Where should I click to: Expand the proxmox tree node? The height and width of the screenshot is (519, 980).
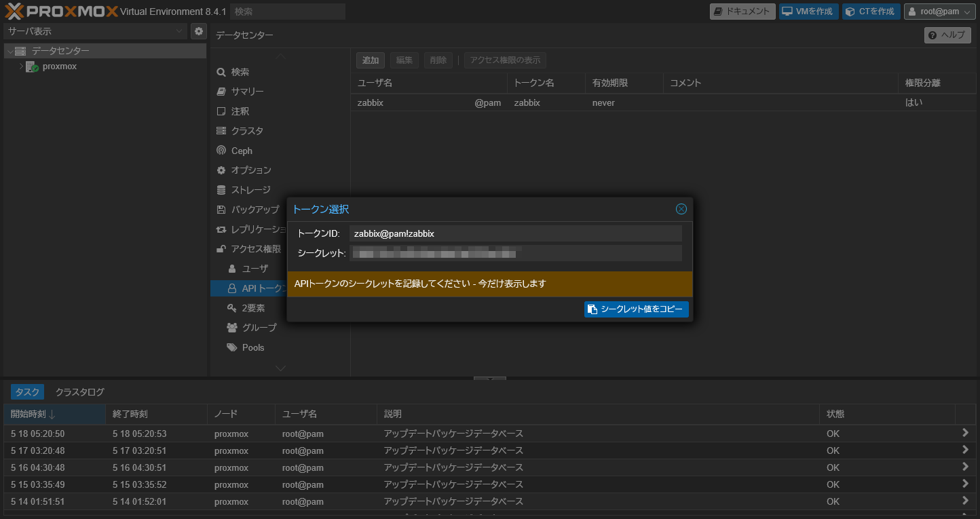coord(21,66)
